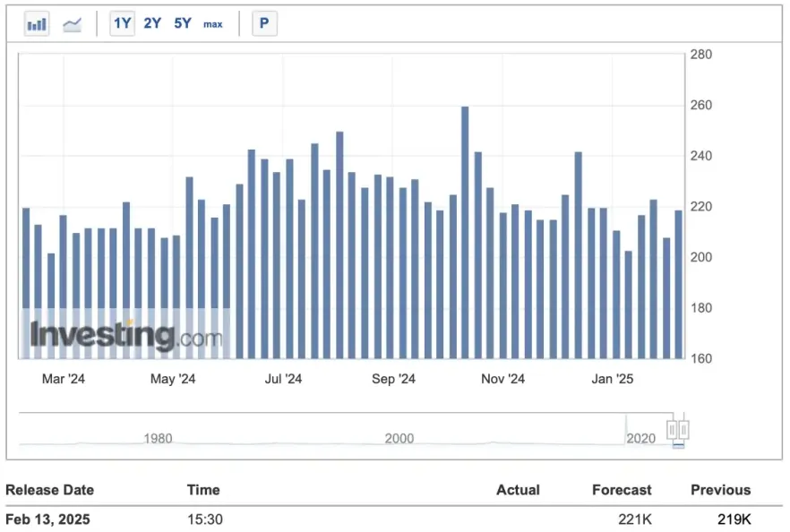The height and width of the screenshot is (532, 790).
Task: Select the 1Y time range
Action: click(x=123, y=24)
